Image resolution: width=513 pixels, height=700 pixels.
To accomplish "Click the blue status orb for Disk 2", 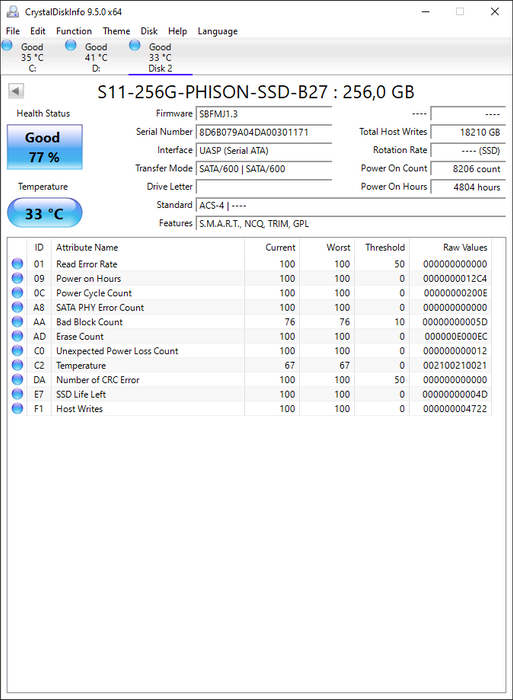I will click(x=134, y=45).
